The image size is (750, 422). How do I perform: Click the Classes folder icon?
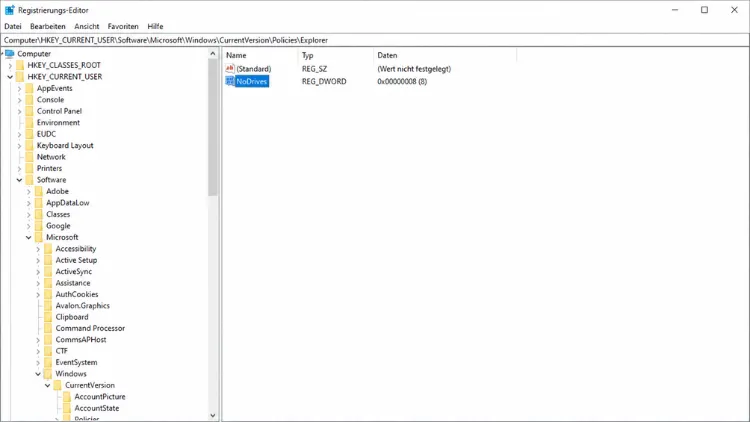click(39, 214)
